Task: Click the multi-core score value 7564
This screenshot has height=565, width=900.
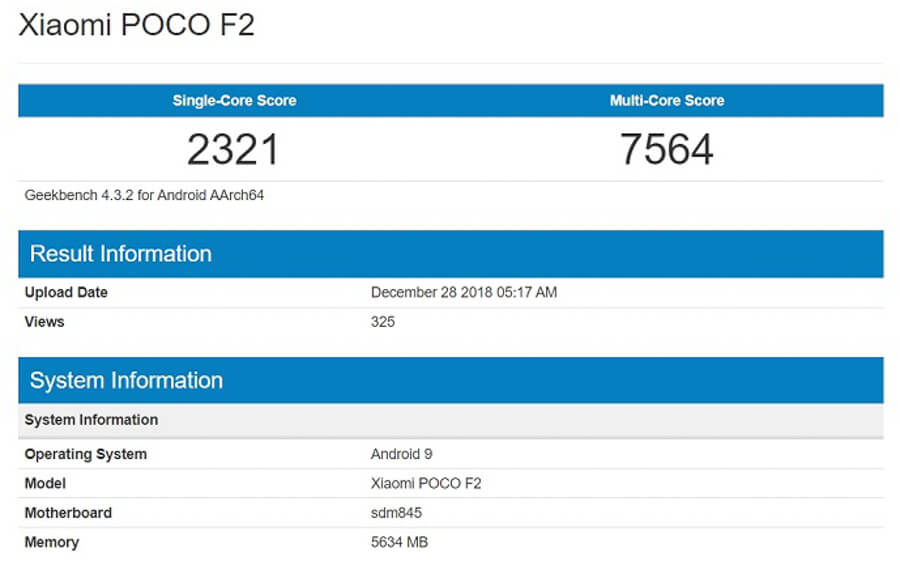Action: pos(667,149)
